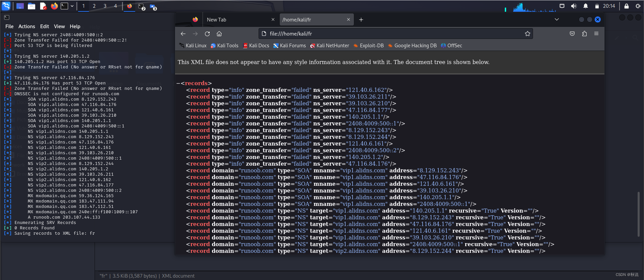This screenshot has height=280, width=644.
Task: Expand the terminal launcher dropdown arrow
Action: coord(72,6)
